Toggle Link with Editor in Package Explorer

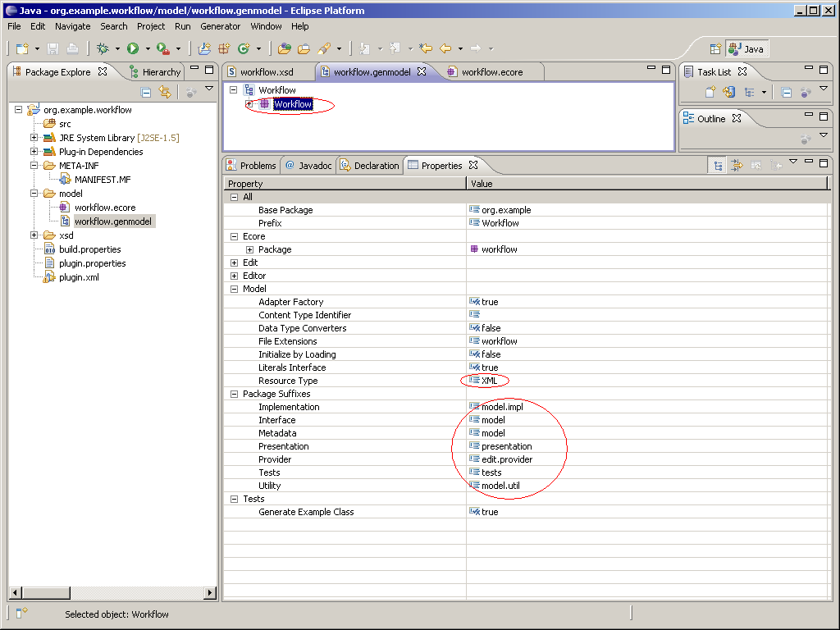[x=164, y=93]
